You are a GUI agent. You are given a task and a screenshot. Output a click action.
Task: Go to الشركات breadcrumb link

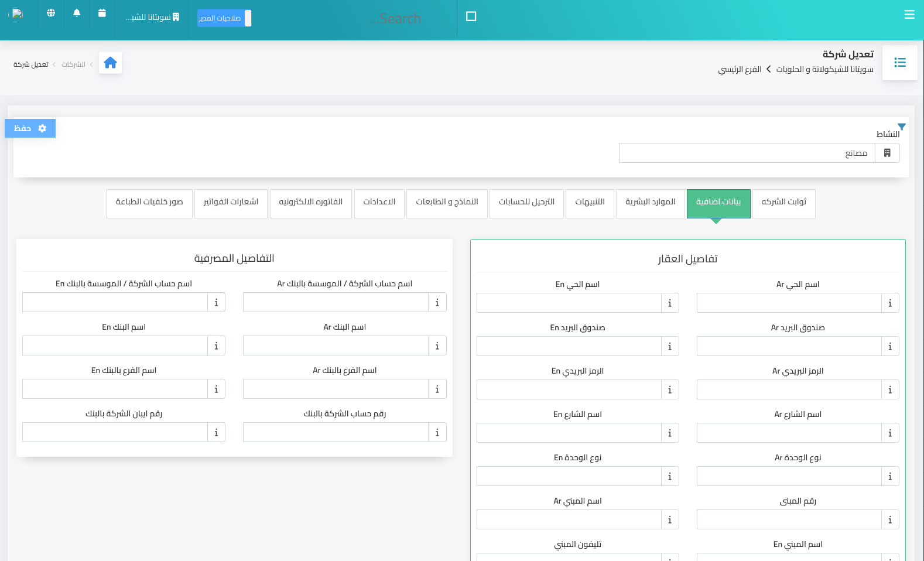tap(73, 64)
